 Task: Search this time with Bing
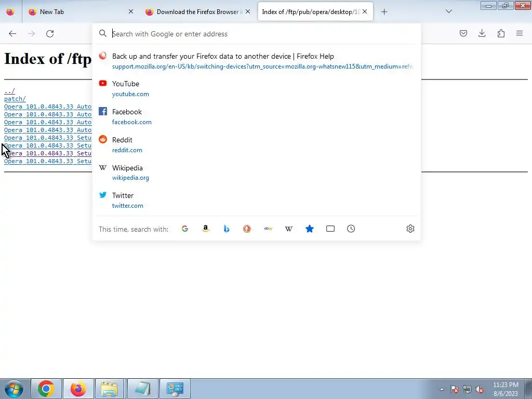pyautogui.click(x=227, y=229)
